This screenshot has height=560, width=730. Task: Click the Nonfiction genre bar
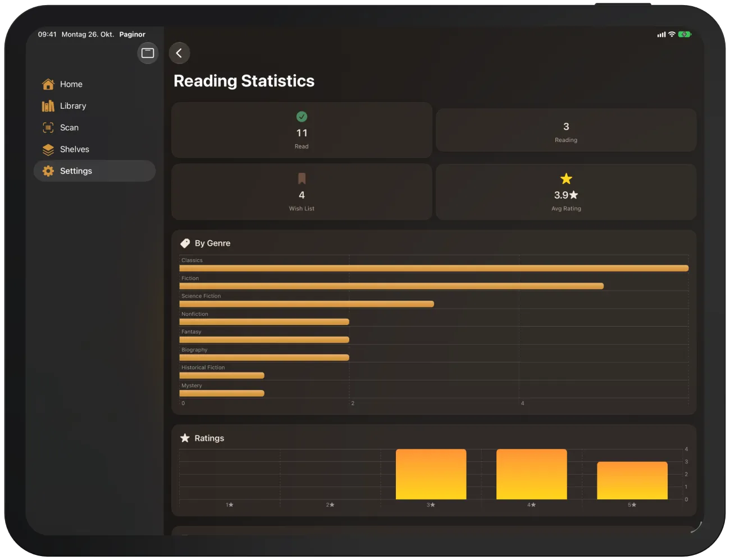(264, 322)
